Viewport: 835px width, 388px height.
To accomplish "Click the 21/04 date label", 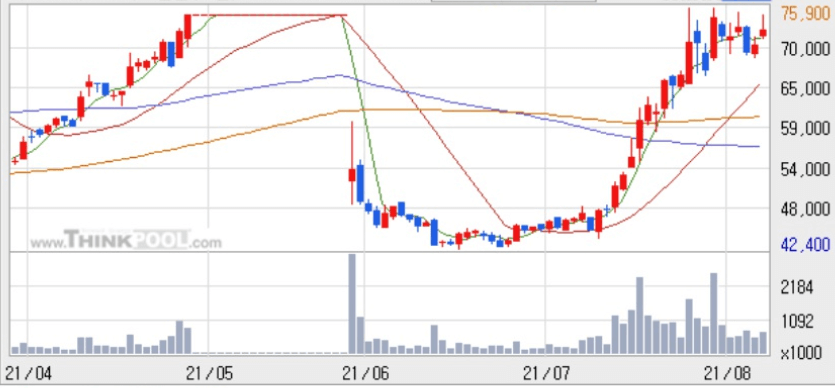I will 28,374.
